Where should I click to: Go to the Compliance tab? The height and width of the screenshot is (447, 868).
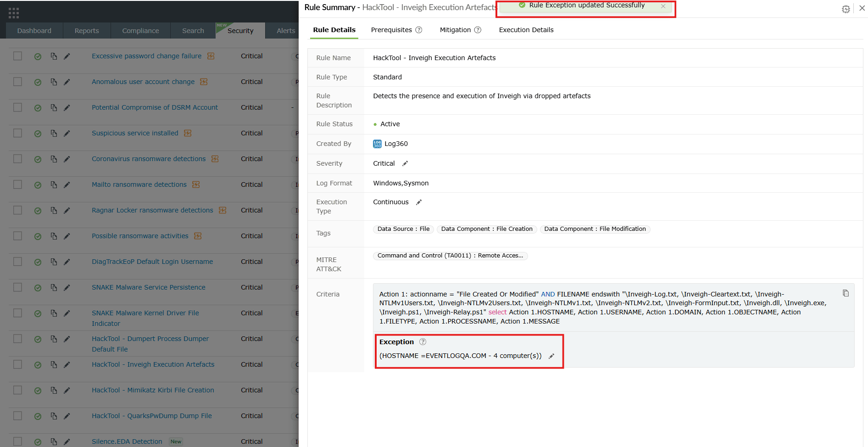coord(140,31)
